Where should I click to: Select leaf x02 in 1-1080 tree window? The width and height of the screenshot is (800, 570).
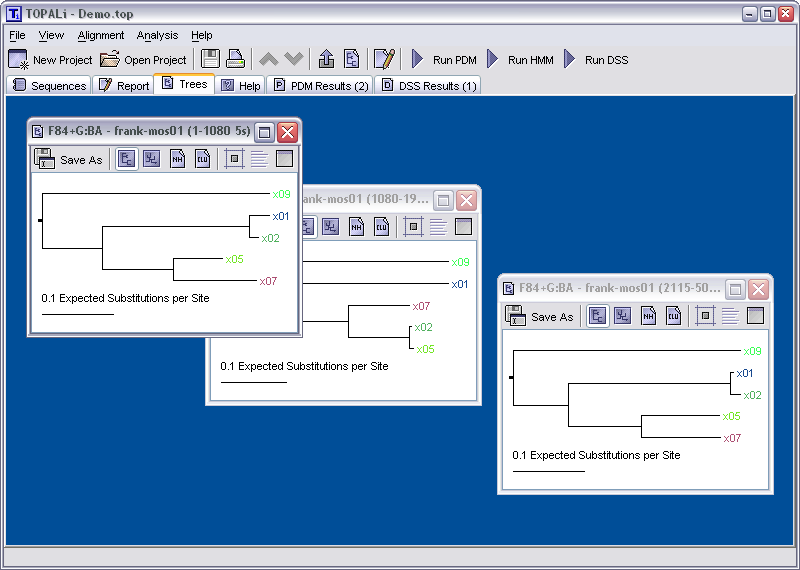click(270, 238)
